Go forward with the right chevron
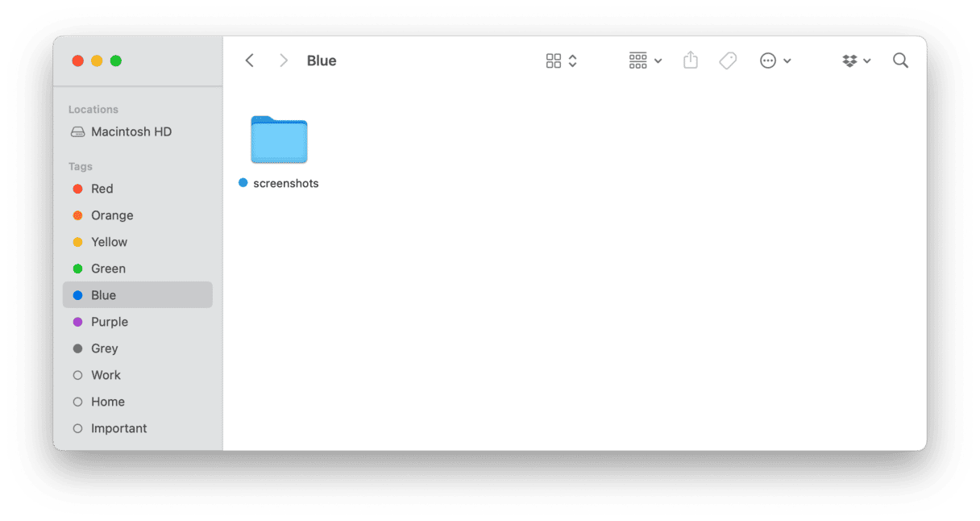This screenshot has height=521, width=980. 283,60
